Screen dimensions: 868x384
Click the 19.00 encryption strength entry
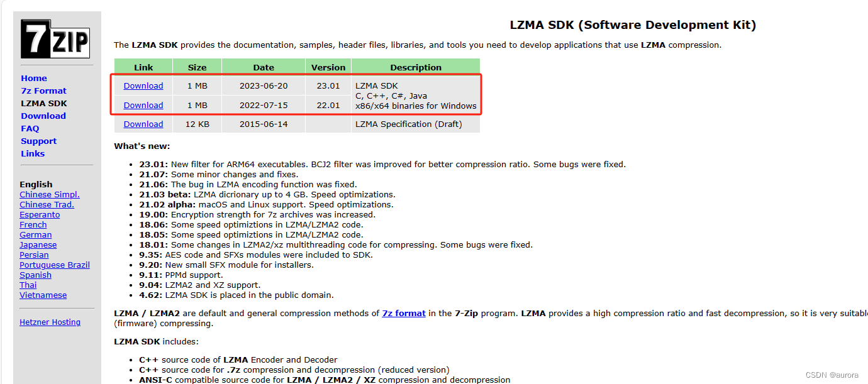pyautogui.click(x=257, y=214)
